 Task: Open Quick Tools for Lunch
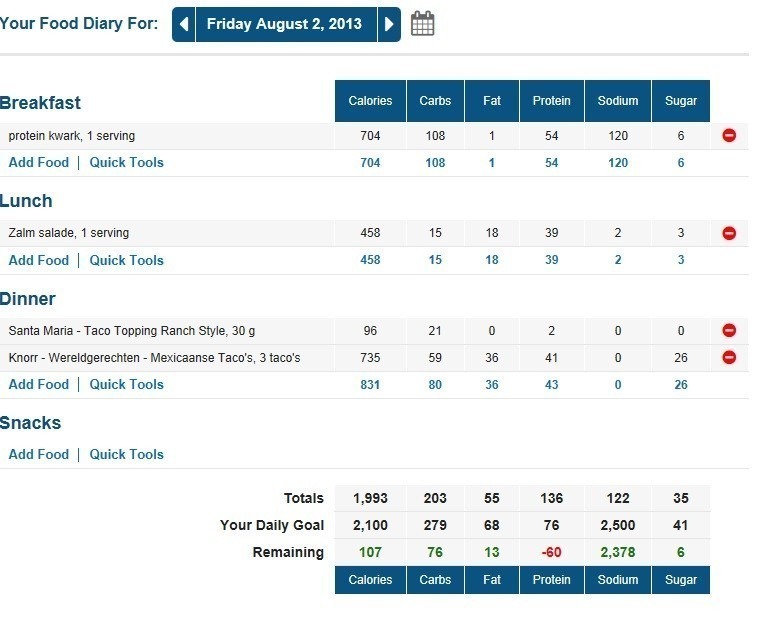(x=126, y=260)
